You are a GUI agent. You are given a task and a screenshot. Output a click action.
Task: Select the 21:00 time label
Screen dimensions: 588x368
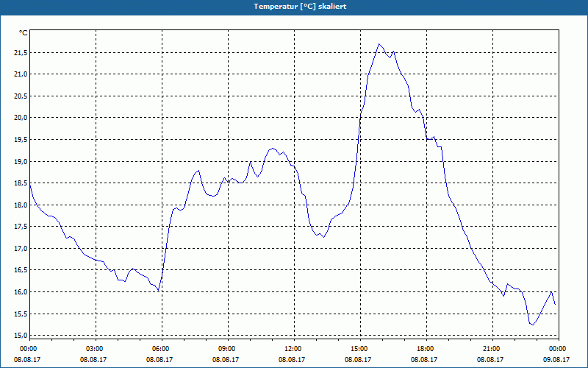tap(492, 349)
